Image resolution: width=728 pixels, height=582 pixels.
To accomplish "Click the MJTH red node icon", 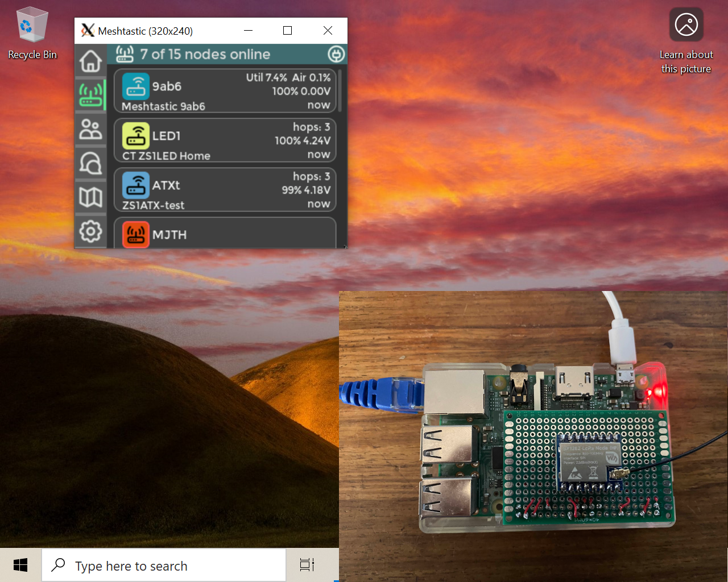I will (135, 235).
